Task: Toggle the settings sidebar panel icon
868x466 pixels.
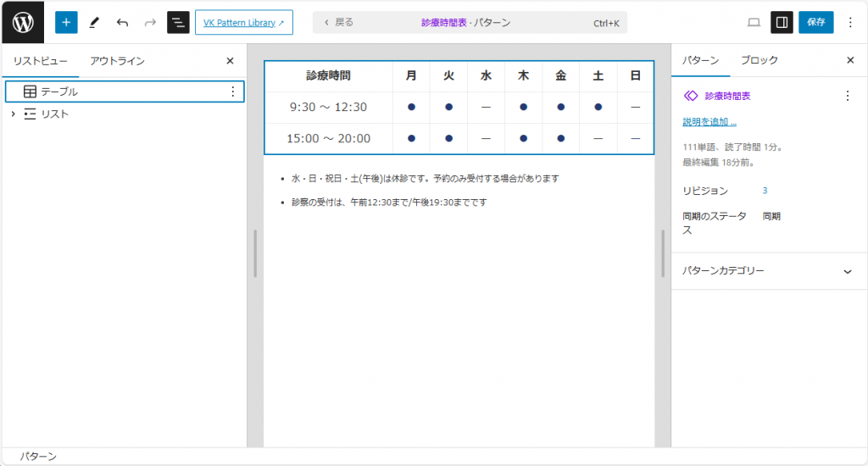Action: pyautogui.click(x=782, y=23)
